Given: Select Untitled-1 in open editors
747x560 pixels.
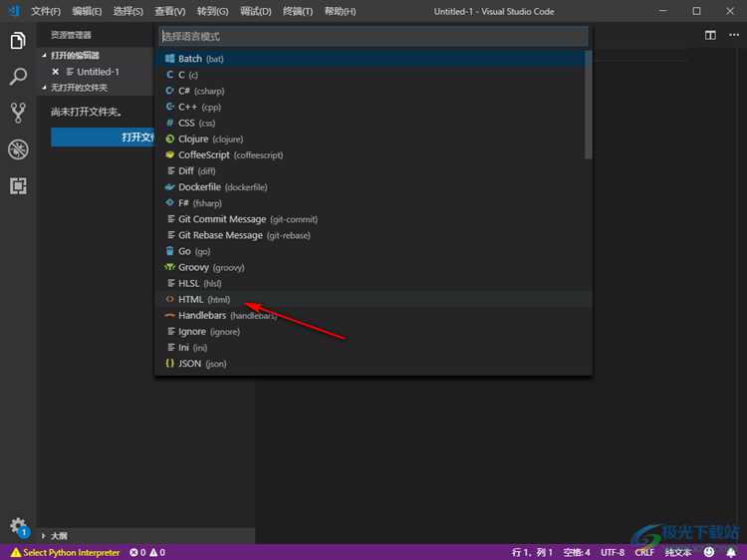Looking at the screenshot, I should click(x=98, y=72).
